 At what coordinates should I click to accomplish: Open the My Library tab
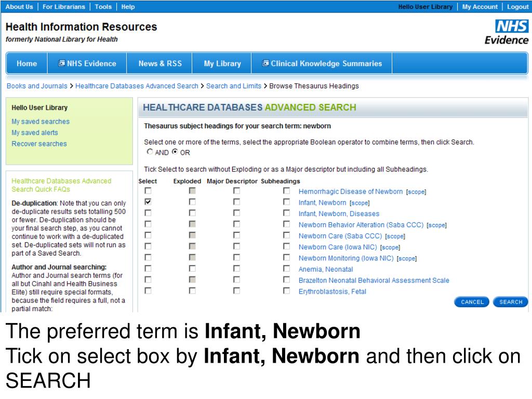tap(222, 63)
